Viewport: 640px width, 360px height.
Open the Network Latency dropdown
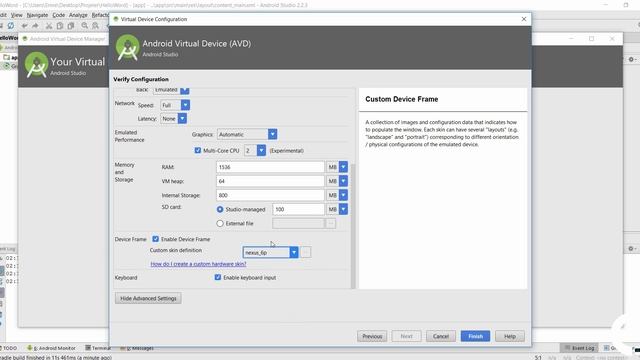[x=182, y=119]
